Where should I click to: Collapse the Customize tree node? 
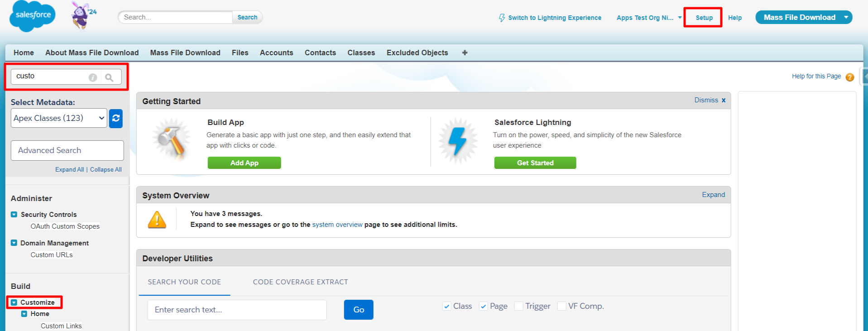click(14, 302)
